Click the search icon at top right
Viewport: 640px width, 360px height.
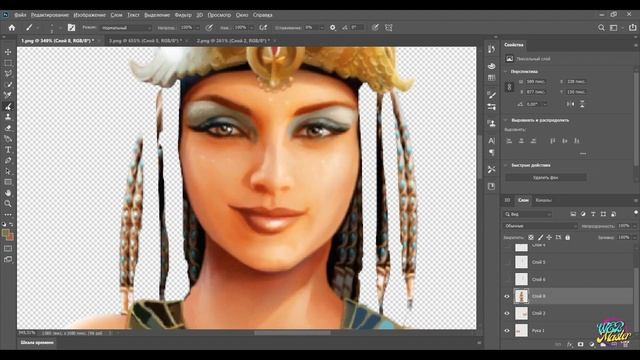pos(601,28)
